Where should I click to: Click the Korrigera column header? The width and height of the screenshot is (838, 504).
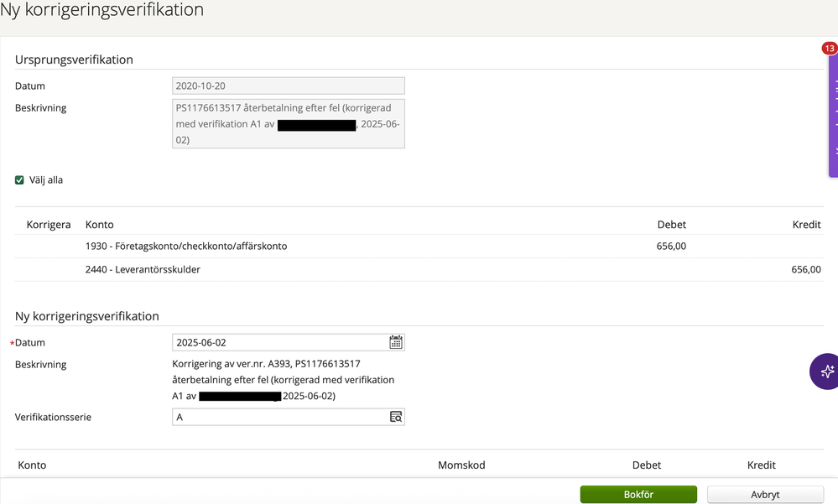click(49, 225)
